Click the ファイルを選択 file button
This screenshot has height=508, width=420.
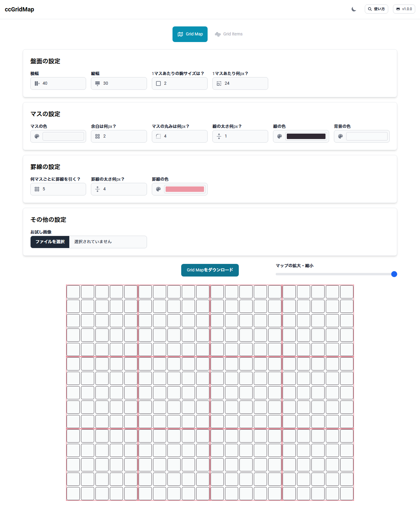pos(50,242)
